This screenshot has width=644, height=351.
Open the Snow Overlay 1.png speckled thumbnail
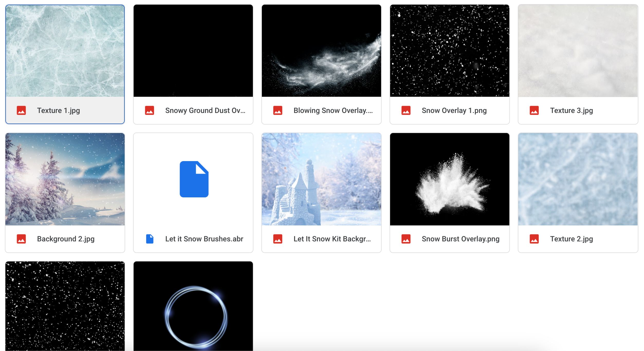(450, 51)
